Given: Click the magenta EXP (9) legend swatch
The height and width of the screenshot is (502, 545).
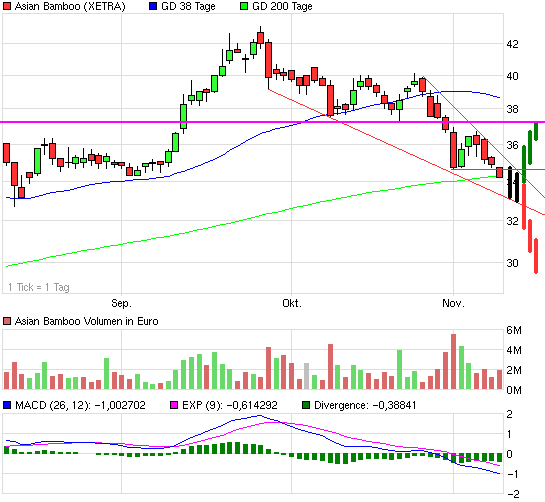Looking at the screenshot, I should (x=174, y=405).
